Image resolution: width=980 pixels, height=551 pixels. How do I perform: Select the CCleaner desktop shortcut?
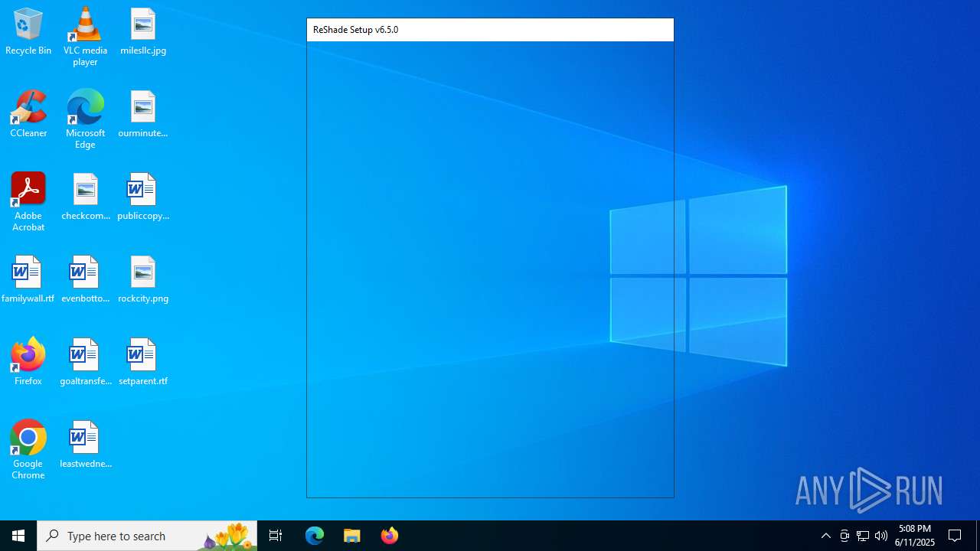click(x=28, y=114)
